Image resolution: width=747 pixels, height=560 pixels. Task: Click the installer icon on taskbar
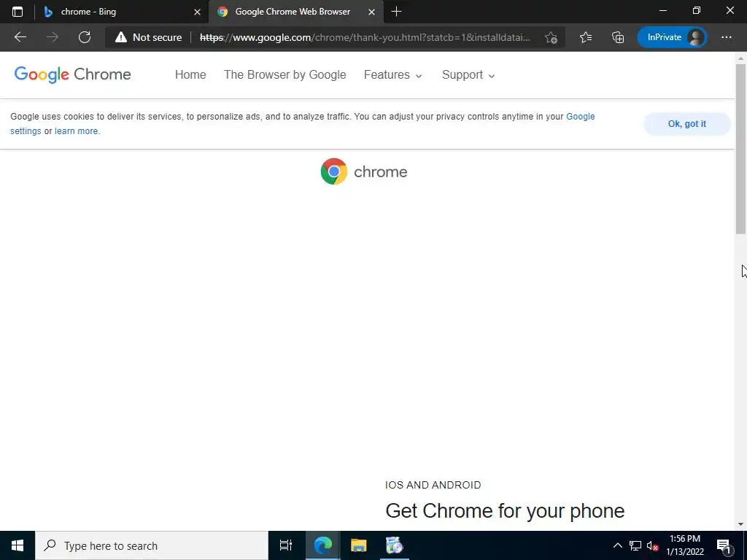tap(394, 545)
